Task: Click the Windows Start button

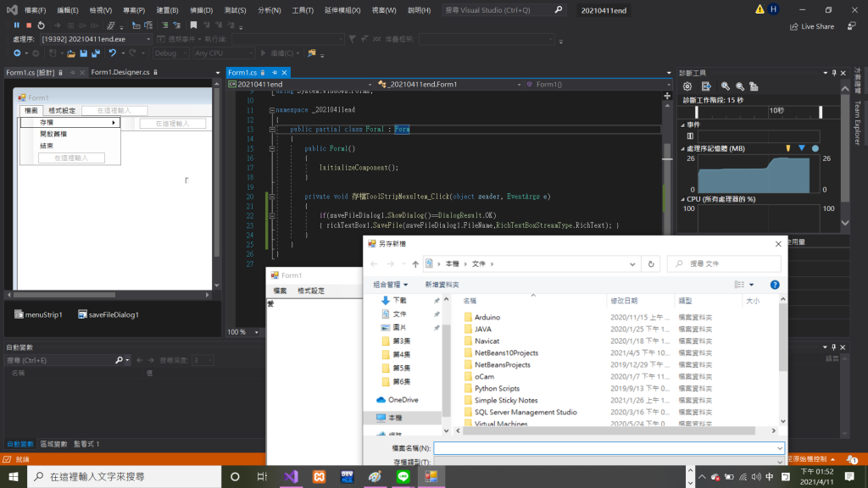Action: pyautogui.click(x=14, y=476)
